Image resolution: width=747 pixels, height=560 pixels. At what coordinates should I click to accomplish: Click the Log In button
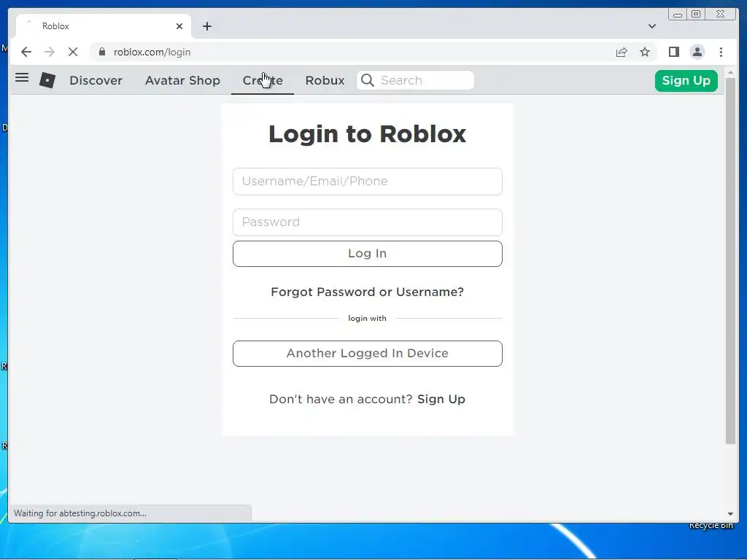coord(368,253)
